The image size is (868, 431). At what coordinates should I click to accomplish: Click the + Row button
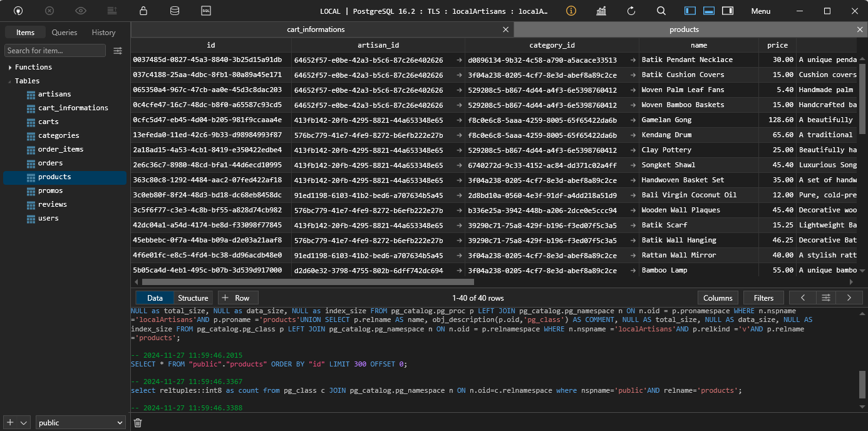click(237, 298)
